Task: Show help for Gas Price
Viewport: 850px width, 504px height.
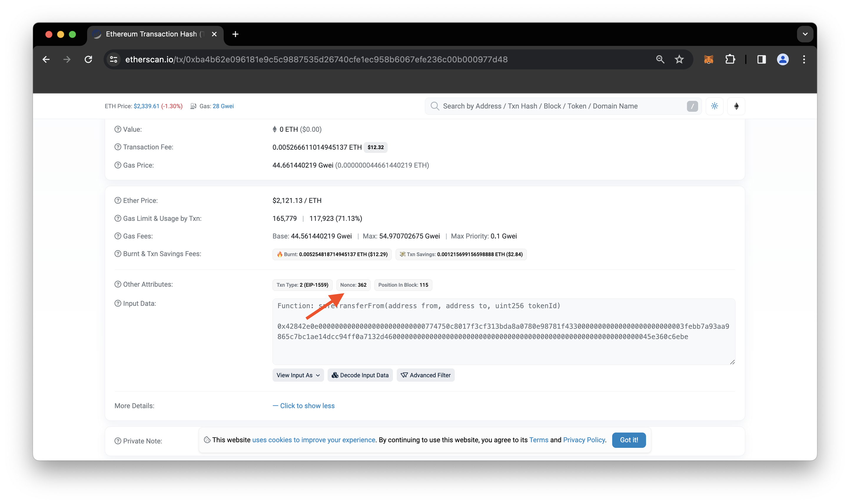Action: (x=118, y=165)
